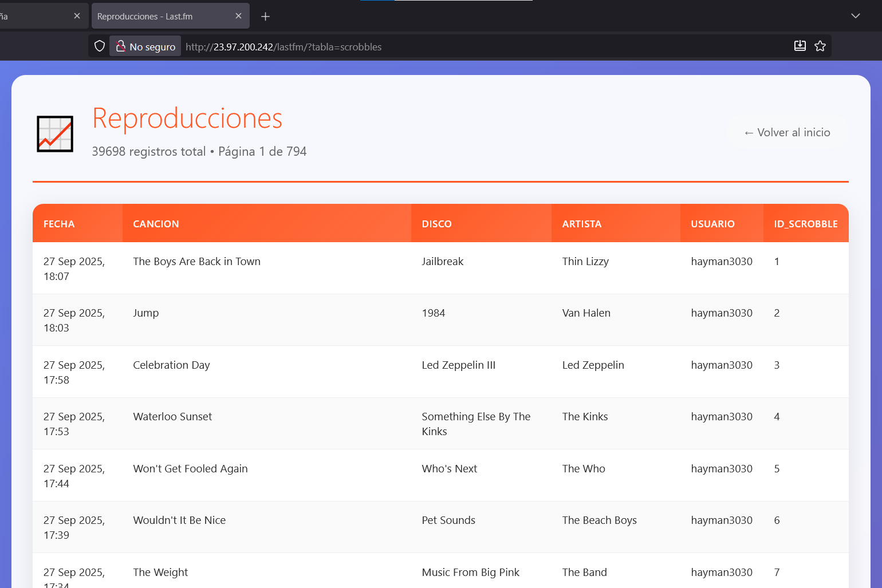
Task: Select song The Boys Are Back in Town
Action: 196,262
